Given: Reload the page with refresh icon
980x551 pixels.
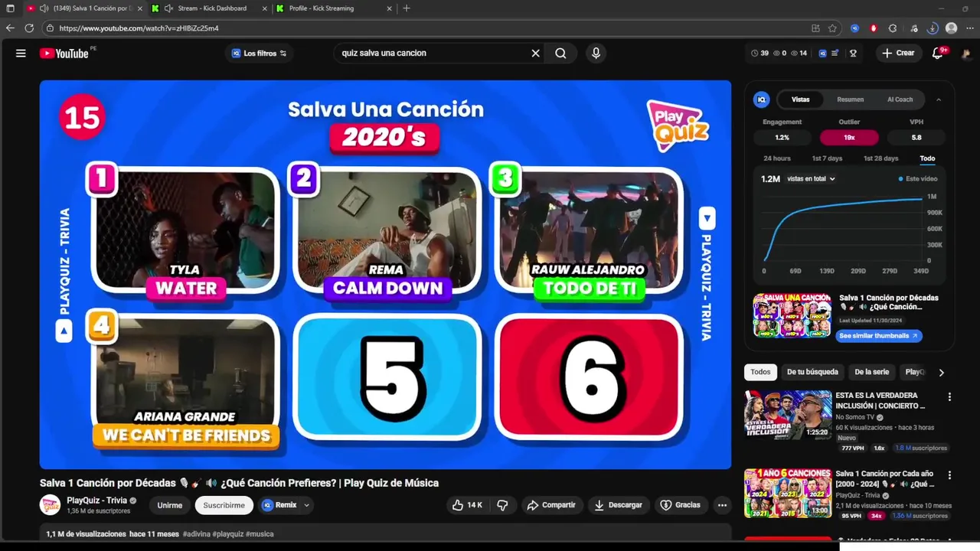Looking at the screenshot, I should pyautogui.click(x=29, y=28).
